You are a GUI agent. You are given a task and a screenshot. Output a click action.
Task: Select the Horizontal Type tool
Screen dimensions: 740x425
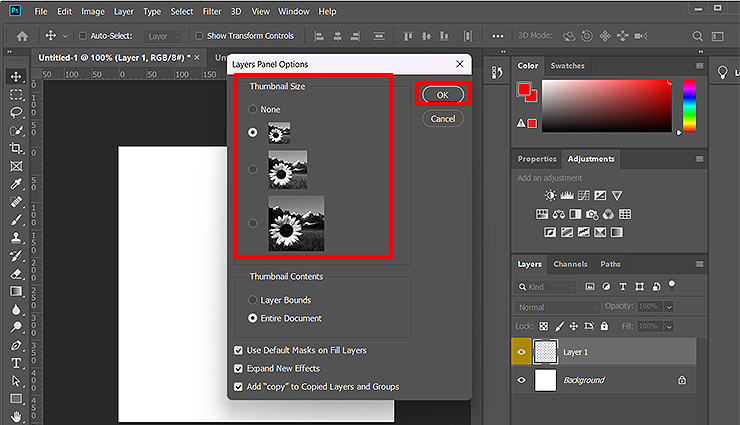pyautogui.click(x=16, y=363)
